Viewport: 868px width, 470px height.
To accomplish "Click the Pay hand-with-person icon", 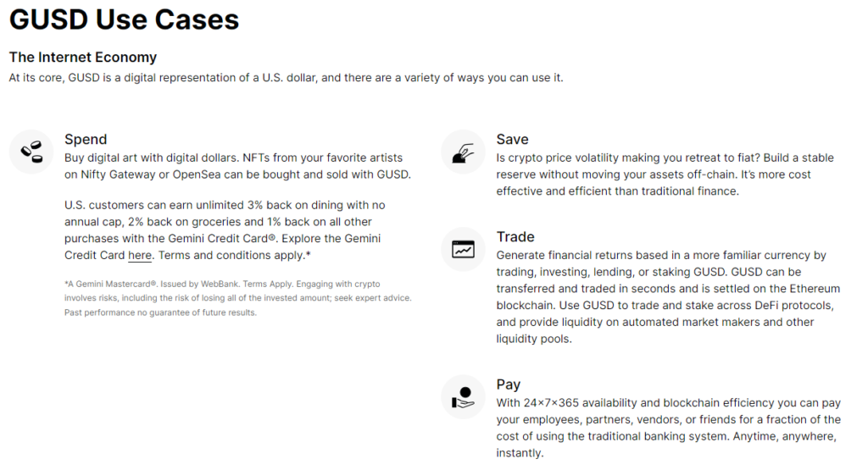I will (x=463, y=397).
